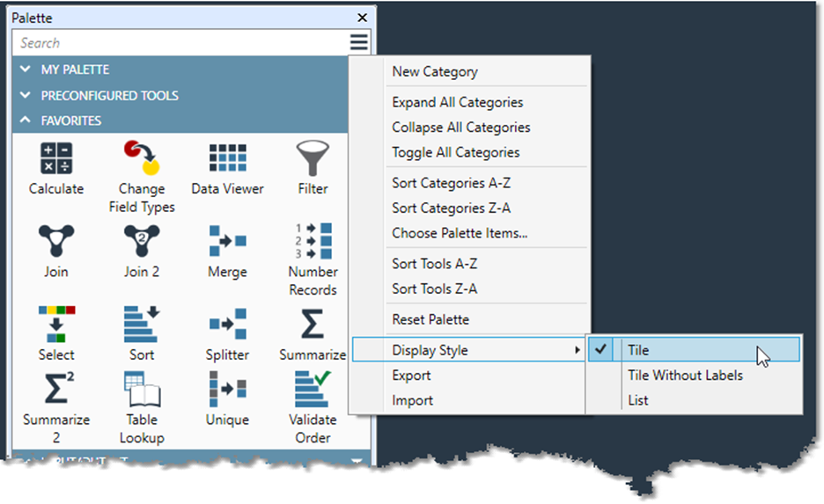Choose Reset Palette from the menu
Image resolution: width=824 pixels, height=504 pixels.
(x=430, y=319)
